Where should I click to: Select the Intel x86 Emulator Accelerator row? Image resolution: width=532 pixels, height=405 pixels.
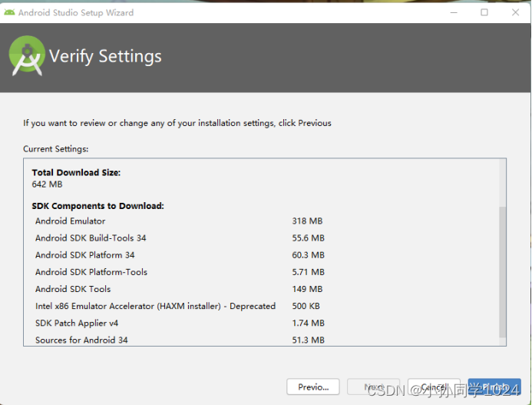tap(180, 306)
